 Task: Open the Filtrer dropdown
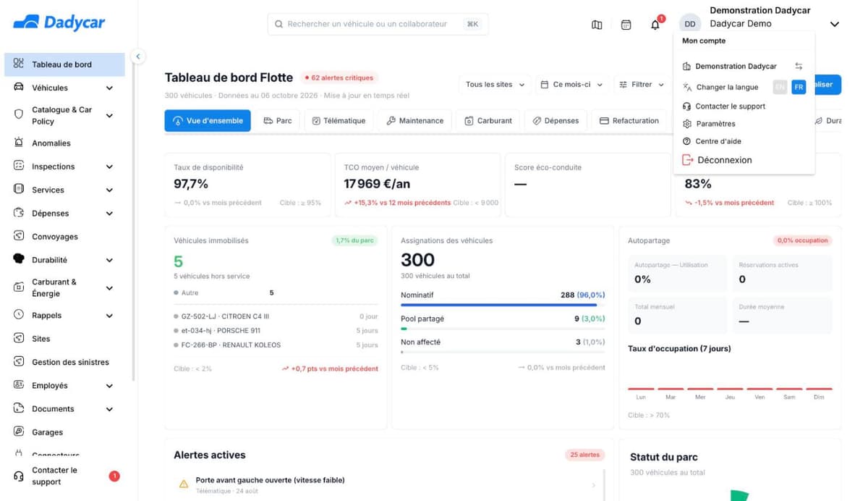point(642,85)
